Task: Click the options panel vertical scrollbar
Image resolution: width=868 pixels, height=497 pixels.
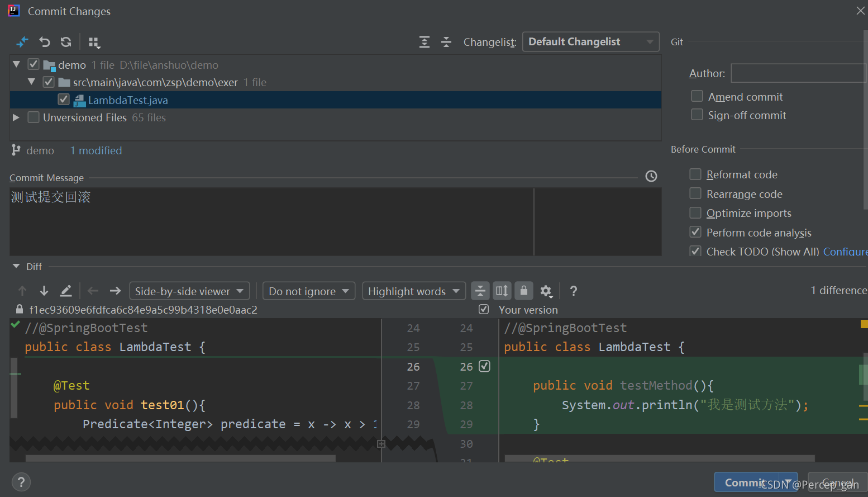Action: (865, 120)
